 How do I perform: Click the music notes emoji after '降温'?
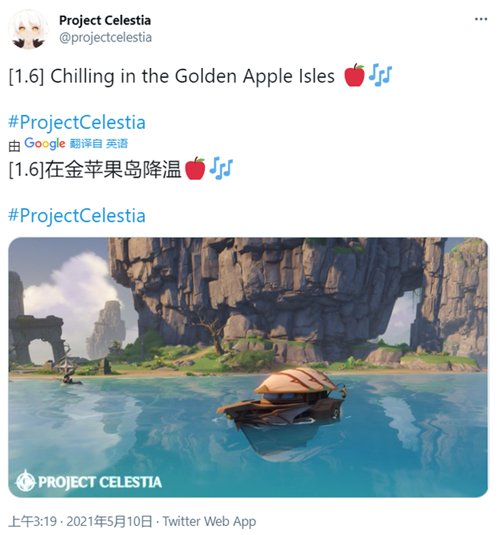pos(221,168)
